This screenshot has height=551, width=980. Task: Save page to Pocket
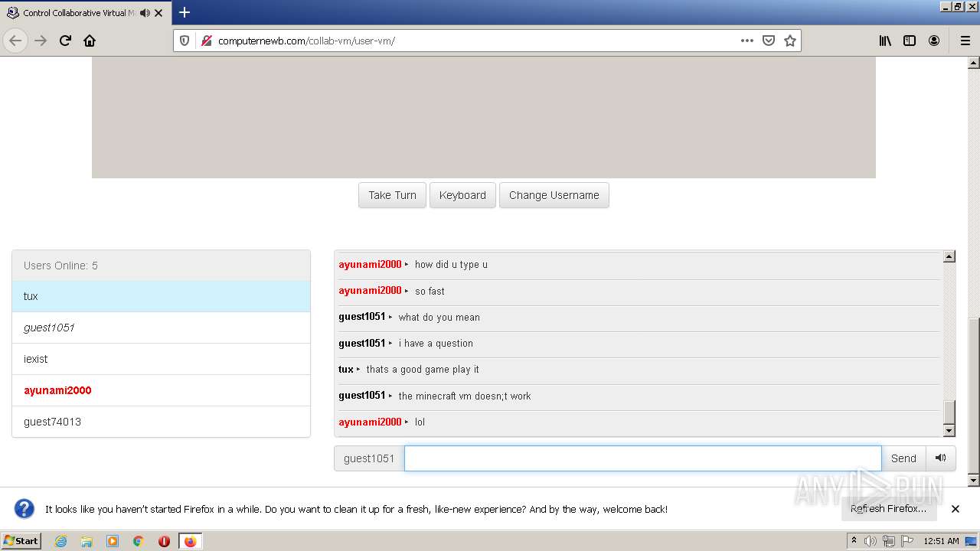769,41
